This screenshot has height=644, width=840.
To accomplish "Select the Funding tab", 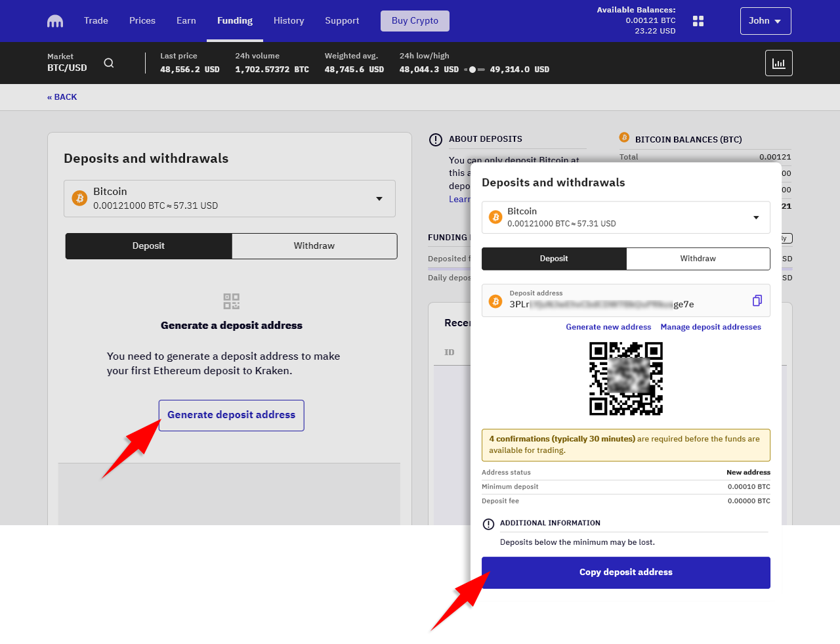I will pos(235,20).
